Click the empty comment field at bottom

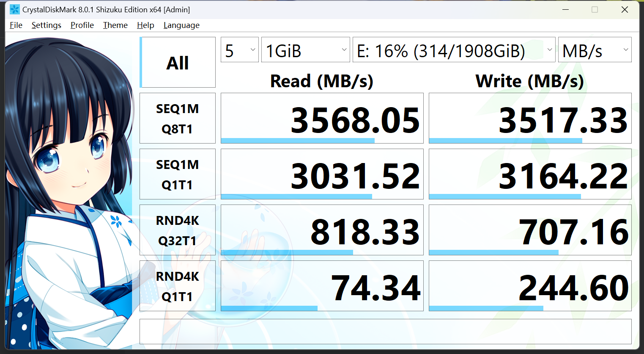pyautogui.click(x=385, y=332)
